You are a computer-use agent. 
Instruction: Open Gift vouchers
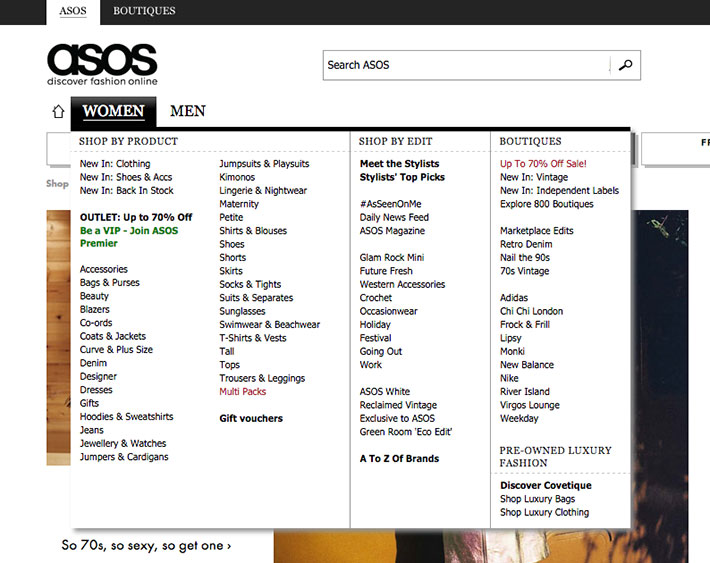point(251,419)
